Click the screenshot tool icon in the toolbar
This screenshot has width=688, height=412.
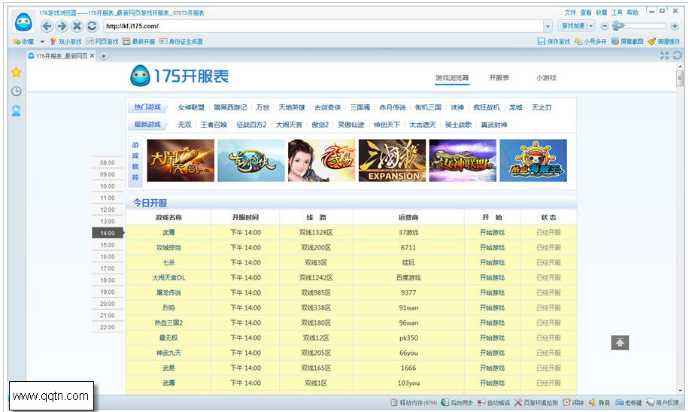pyautogui.click(x=615, y=41)
